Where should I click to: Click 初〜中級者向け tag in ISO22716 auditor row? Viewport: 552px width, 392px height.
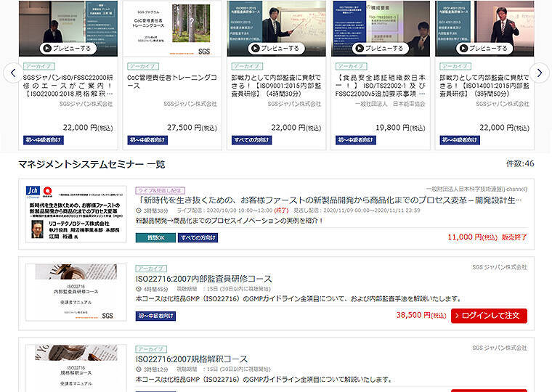tap(155, 316)
